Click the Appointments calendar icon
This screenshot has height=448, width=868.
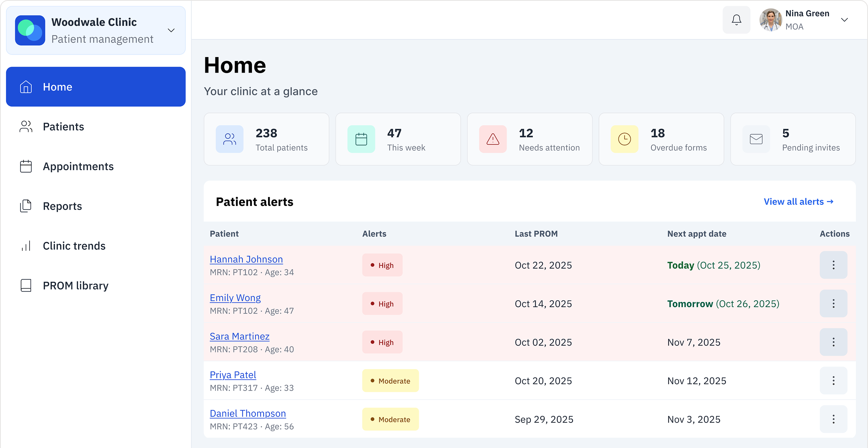coord(26,166)
